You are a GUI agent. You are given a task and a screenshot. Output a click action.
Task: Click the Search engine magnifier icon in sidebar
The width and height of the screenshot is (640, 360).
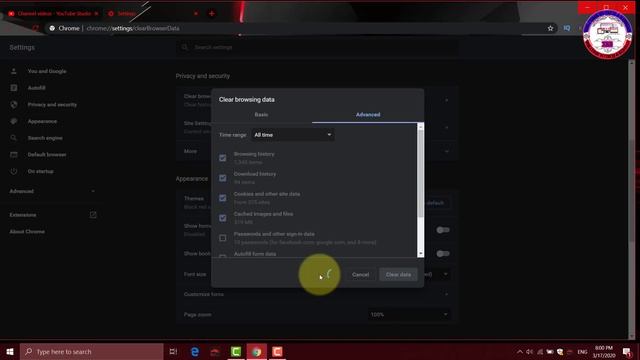coord(14,138)
